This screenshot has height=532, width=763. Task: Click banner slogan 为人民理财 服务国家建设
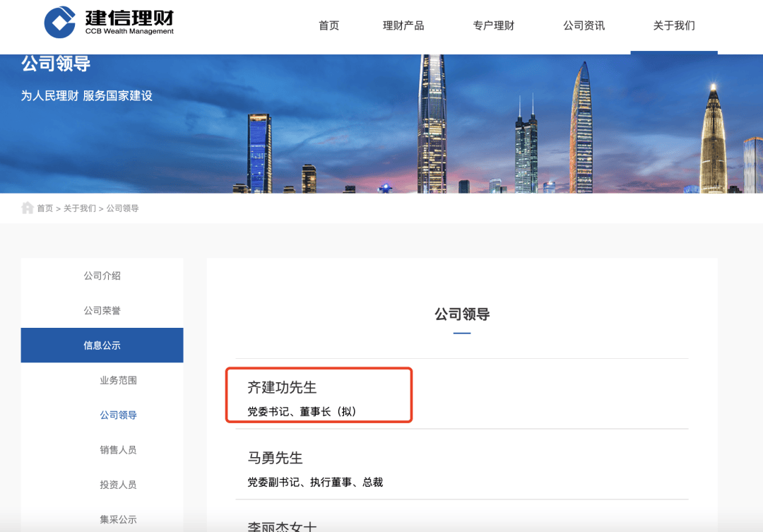87,96
